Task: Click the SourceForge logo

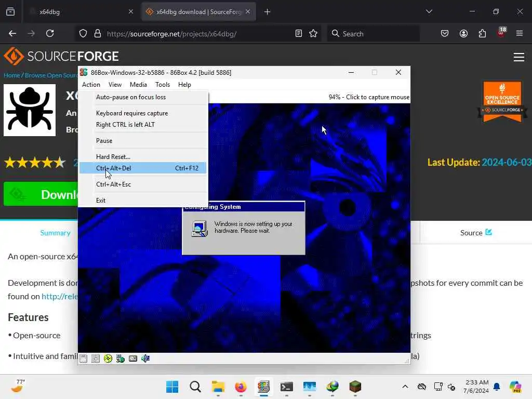Action: pyautogui.click(x=61, y=56)
